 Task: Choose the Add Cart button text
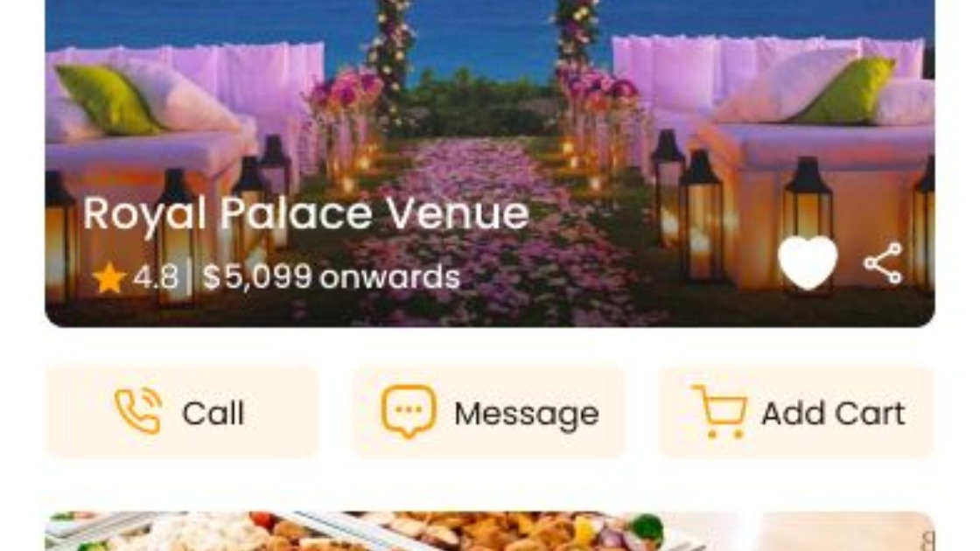point(833,413)
